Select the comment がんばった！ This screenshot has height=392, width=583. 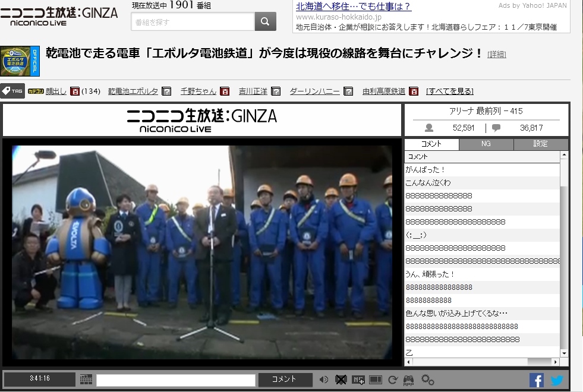(x=482, y=170)
